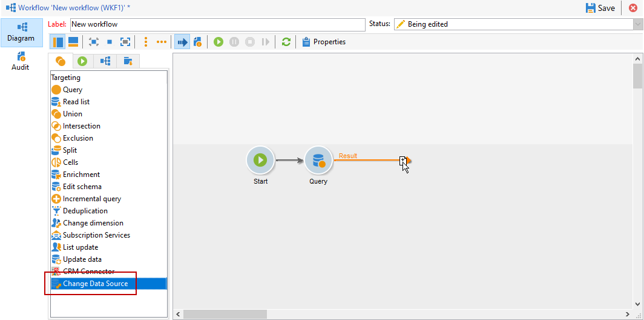The height and width of the screenshot is (320, 644).
Task: Click the vertical scrollbar thumb of the canvas
Action: point(637,76)
